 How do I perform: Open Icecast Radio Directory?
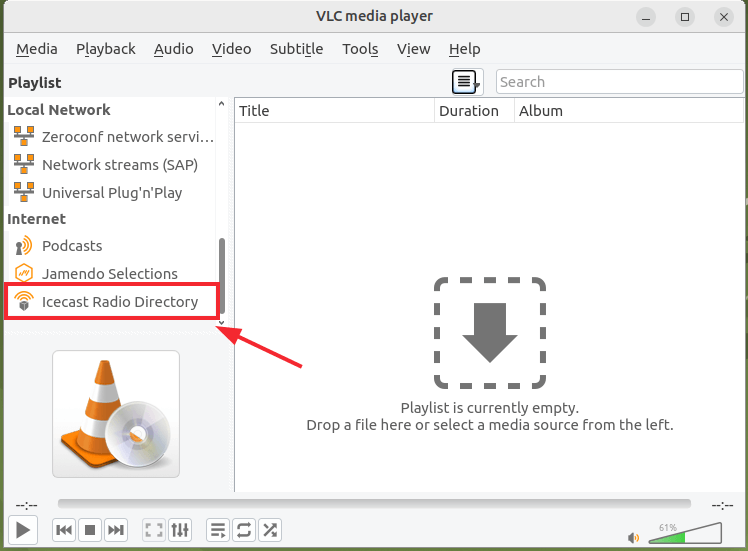point(113,301)
